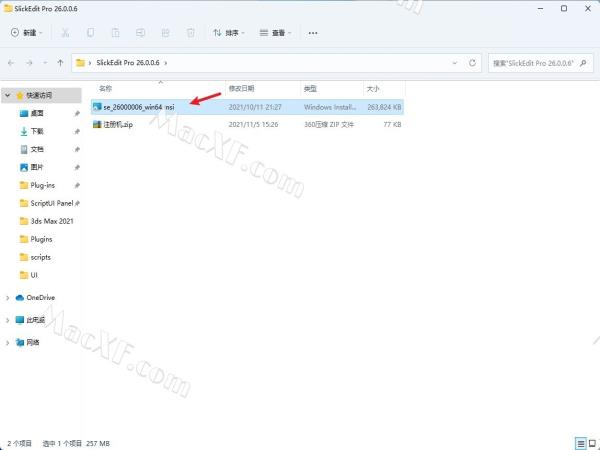Click the back navigation arrow
Viewport: 600px width, 450px height.
point(12,63)
